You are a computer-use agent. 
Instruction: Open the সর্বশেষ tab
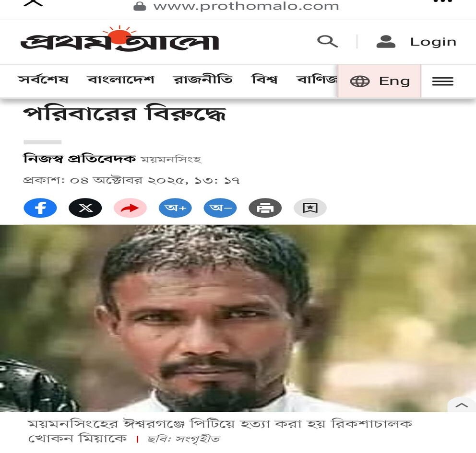pos(43,80)
